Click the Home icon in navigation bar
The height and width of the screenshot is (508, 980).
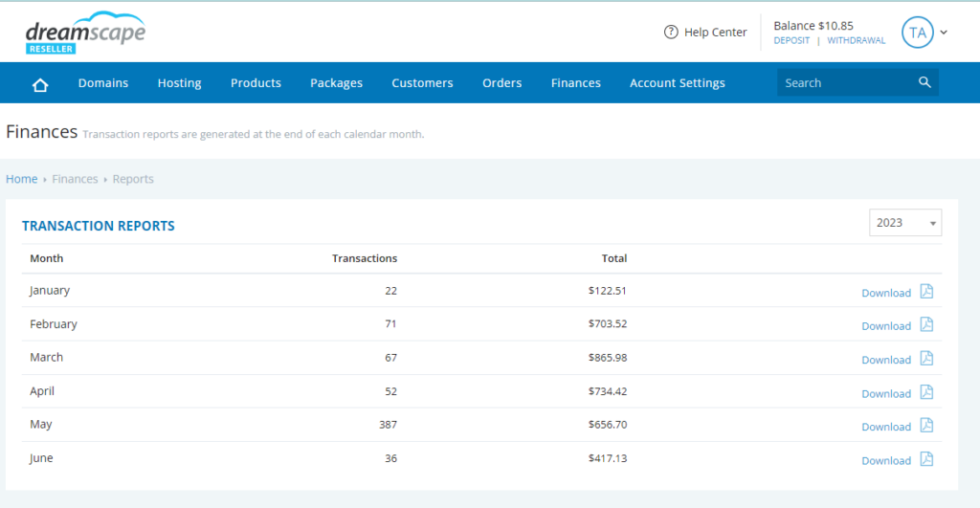[40, 84]
